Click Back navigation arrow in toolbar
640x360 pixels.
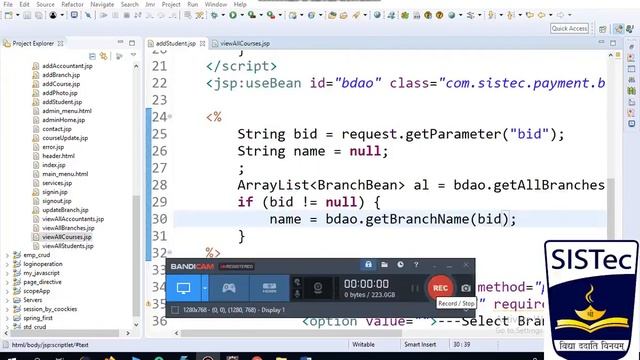point(541,15)
